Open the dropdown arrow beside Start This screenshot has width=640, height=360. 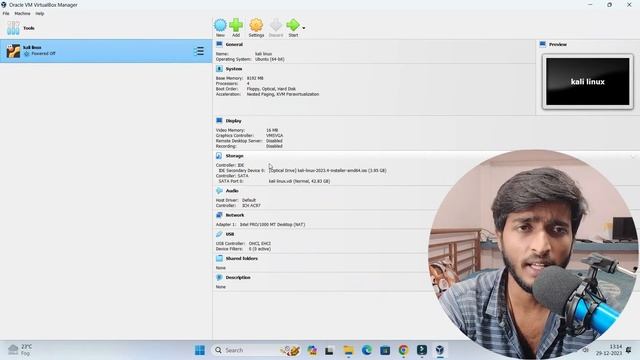tap(304, 28)
